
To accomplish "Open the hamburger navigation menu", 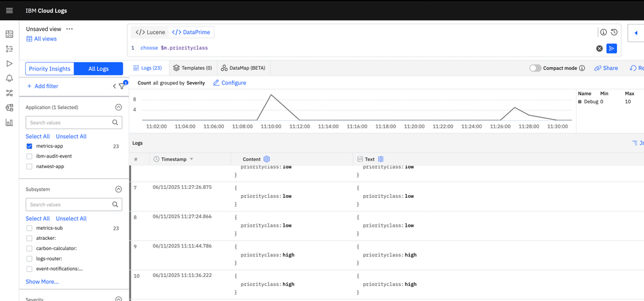I will [x=9, y=11].
